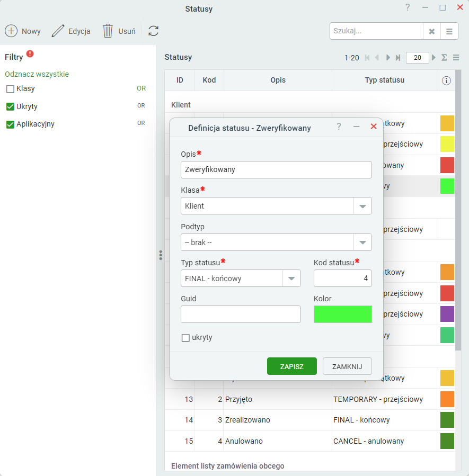Open Statusy grid hamburger menu

[x=456, y=57]
